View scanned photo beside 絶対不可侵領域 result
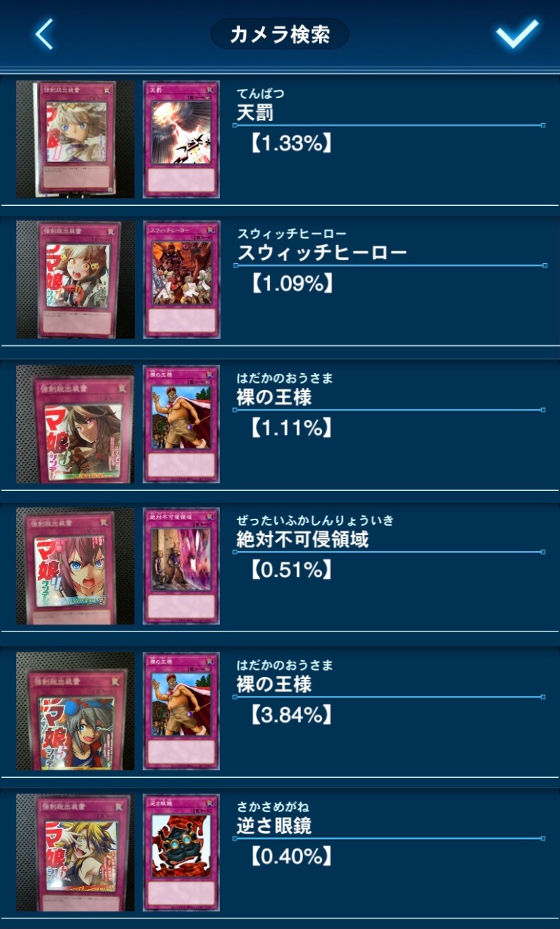This screenshot has width=560, height=929. pyautogui.click(x=76, y=566)
